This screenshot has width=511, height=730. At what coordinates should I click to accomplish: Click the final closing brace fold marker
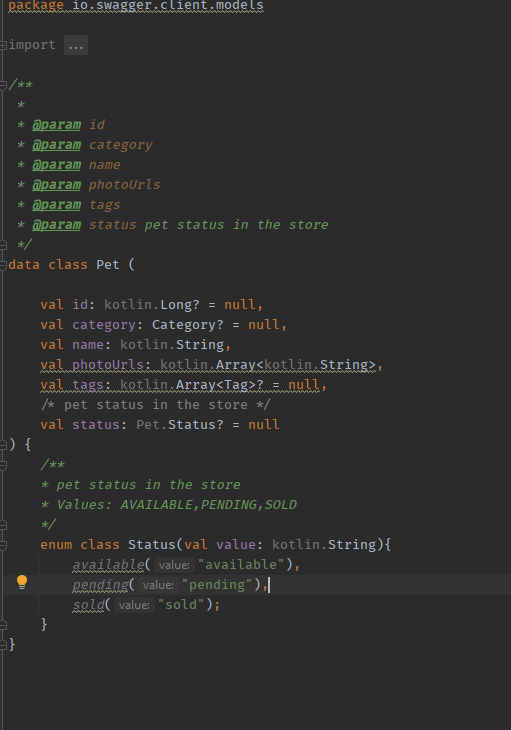tap(3, 644)
